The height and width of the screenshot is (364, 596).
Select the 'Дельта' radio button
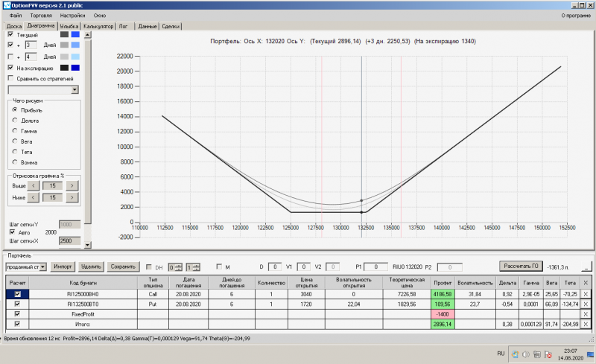pyautogui.click(x=14, y=120)
